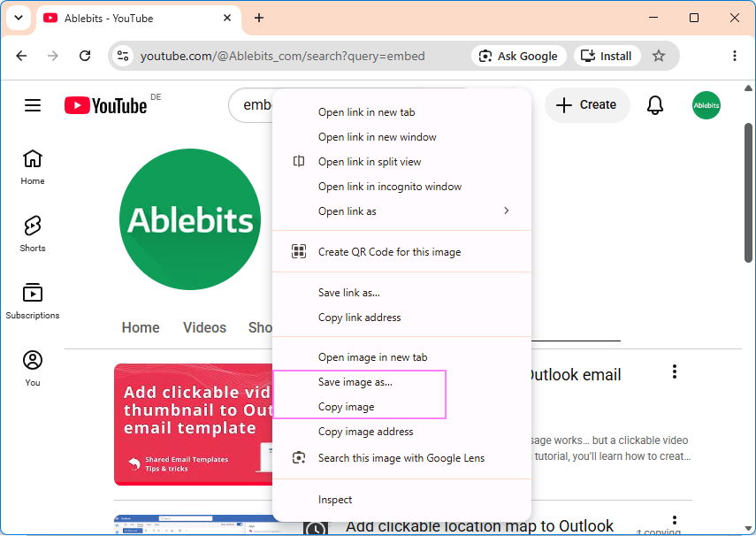Screen dimensions: 756x536
Task: Choose Search this image with Google Lens
Action: (x=401, y=458)
